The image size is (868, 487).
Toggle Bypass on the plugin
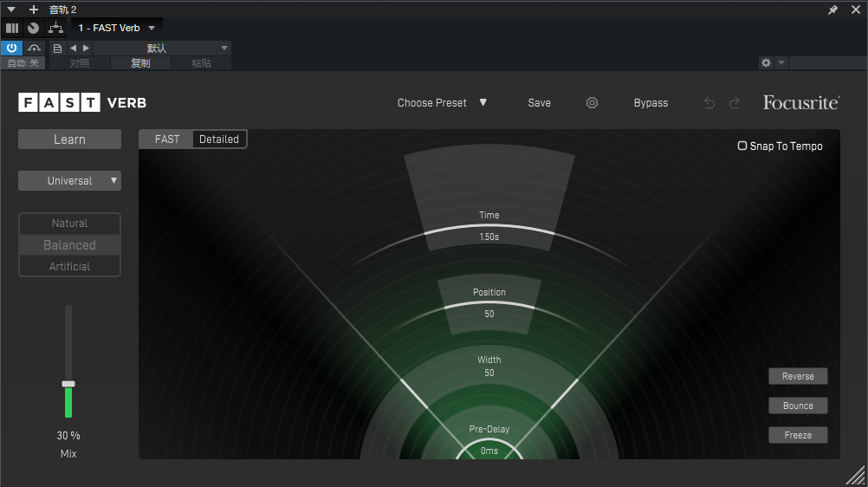point(651,102)
